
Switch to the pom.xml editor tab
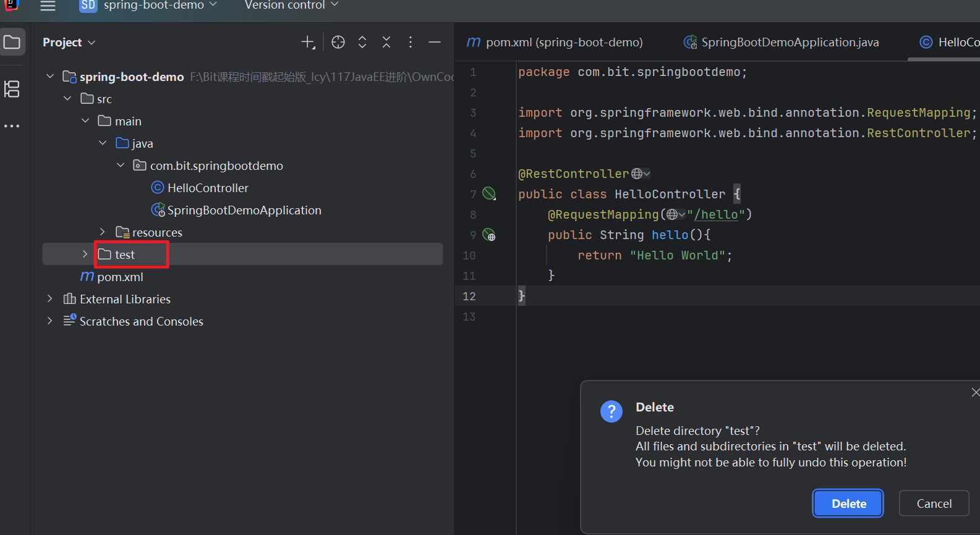point(555,42)
